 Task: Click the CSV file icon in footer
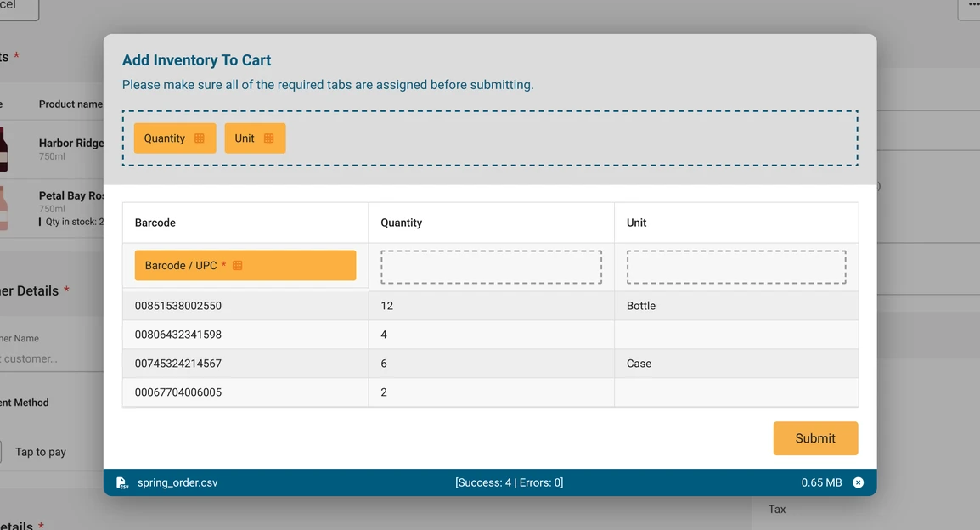(122, 482)
